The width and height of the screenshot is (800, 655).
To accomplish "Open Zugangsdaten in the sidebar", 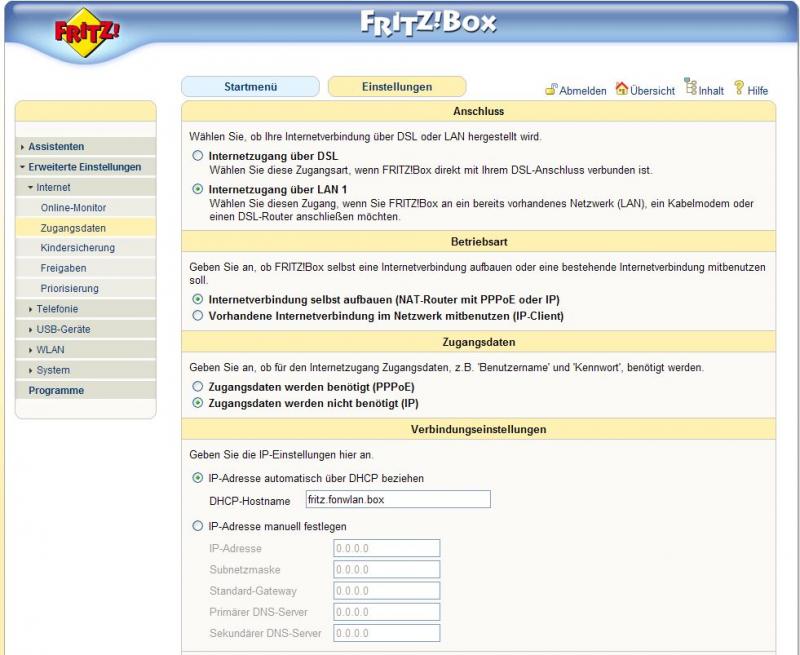I will (86, 228).
